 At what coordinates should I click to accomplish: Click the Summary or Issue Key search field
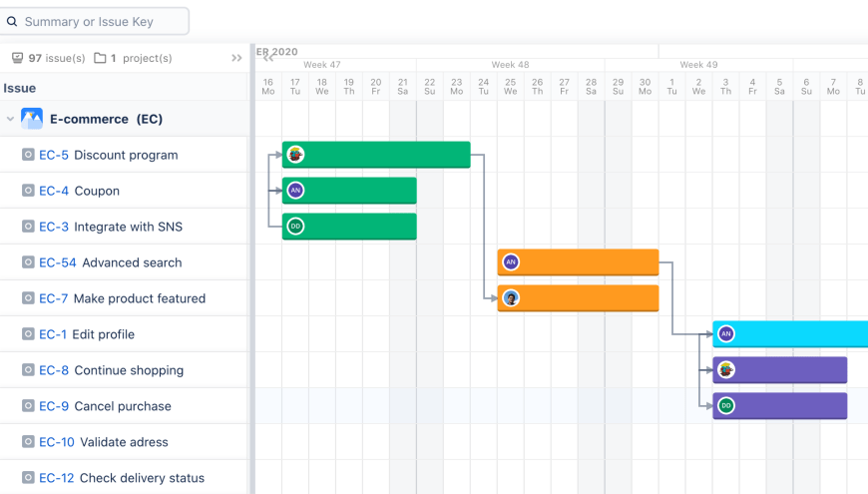pos(94,21)
